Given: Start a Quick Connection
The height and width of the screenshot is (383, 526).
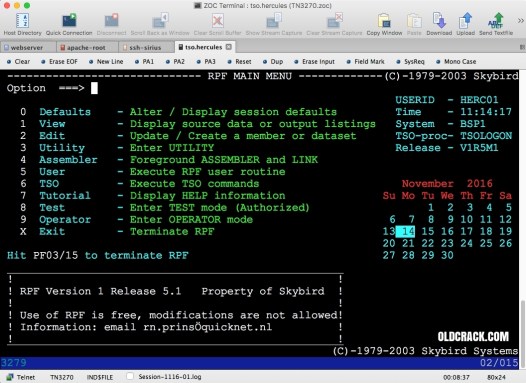Looking at the screenshot, I should pos(69,23).
